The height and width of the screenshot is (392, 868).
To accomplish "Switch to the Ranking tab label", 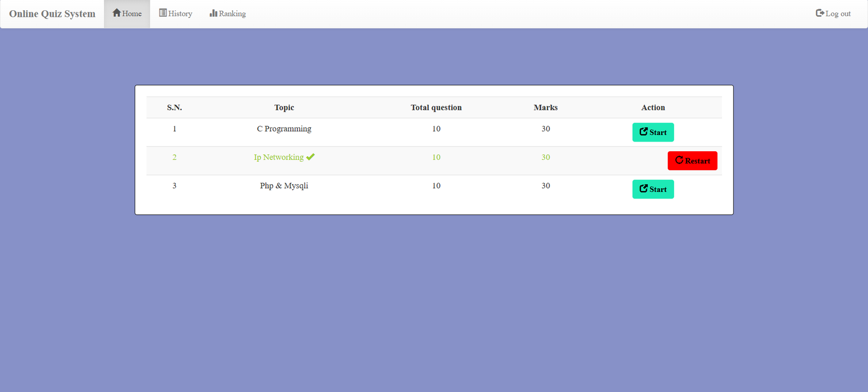I will point(232,14).
